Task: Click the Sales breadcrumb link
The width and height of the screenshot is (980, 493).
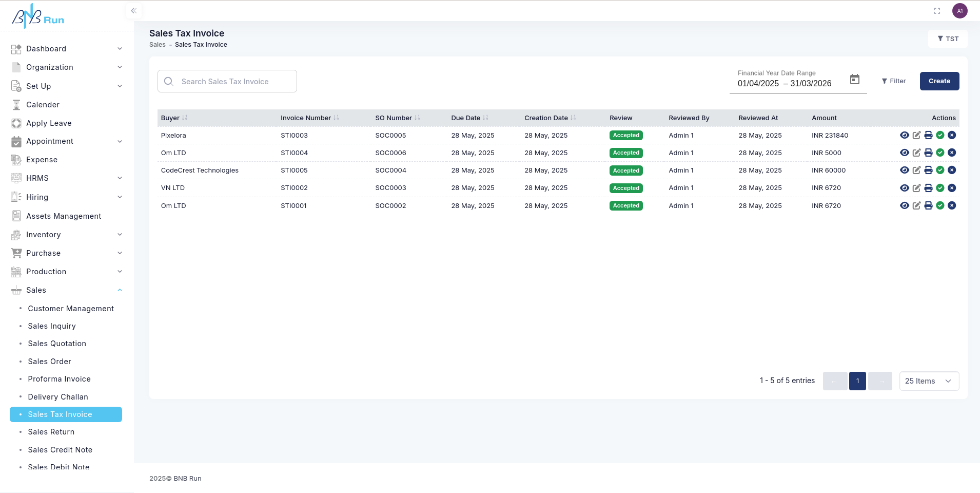Action: tap(158, 45)
